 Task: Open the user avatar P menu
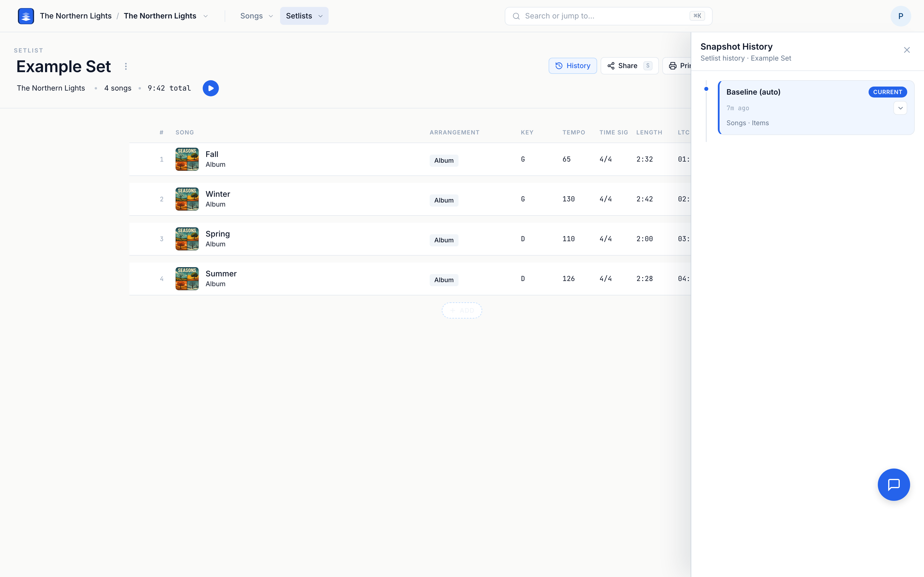[x=900, y=16]
